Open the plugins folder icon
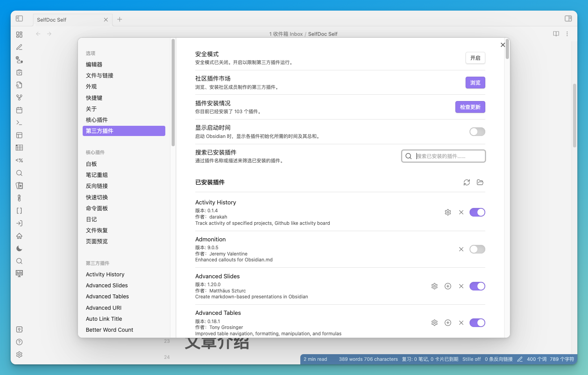Viewport: 588px width, 375px height. click(x=480, y=182)
